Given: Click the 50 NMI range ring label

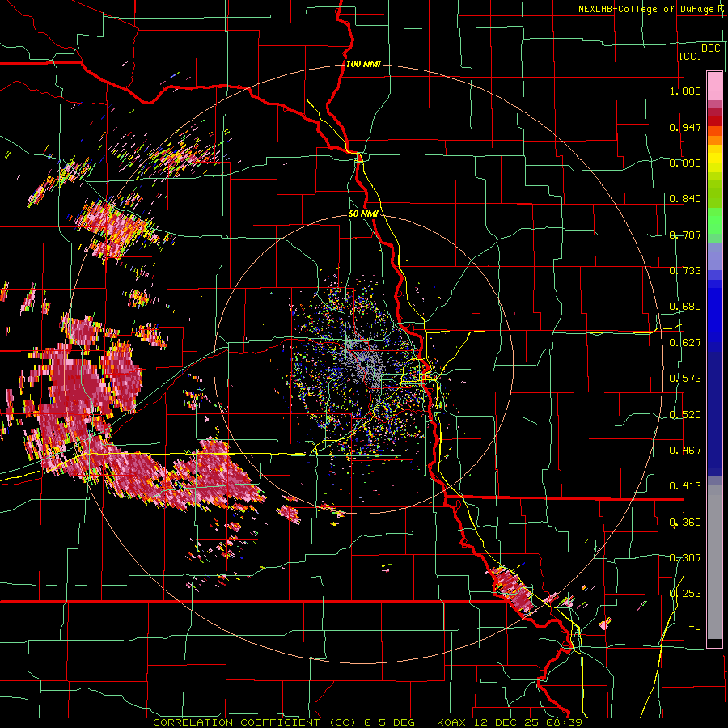Looking at the screenshot, I should (363, 214).
